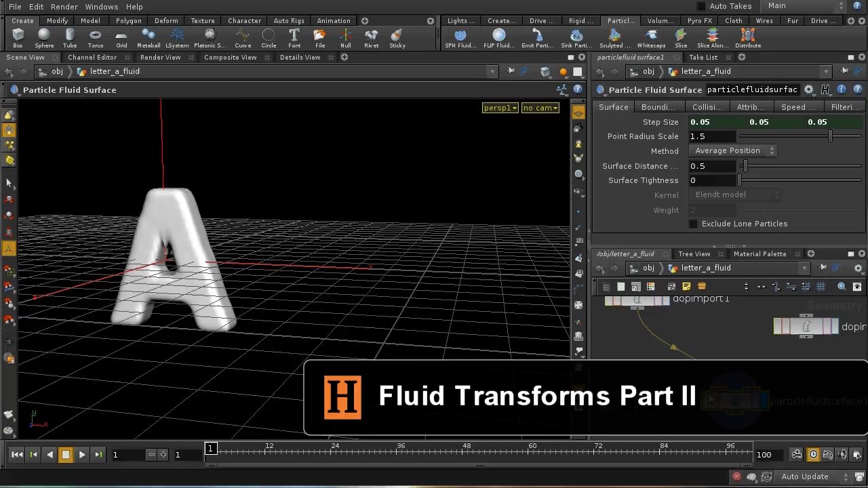Screen dimensions: 868x488
Task: Toggle real-time playback clock icon
Action: pos(812,454)
